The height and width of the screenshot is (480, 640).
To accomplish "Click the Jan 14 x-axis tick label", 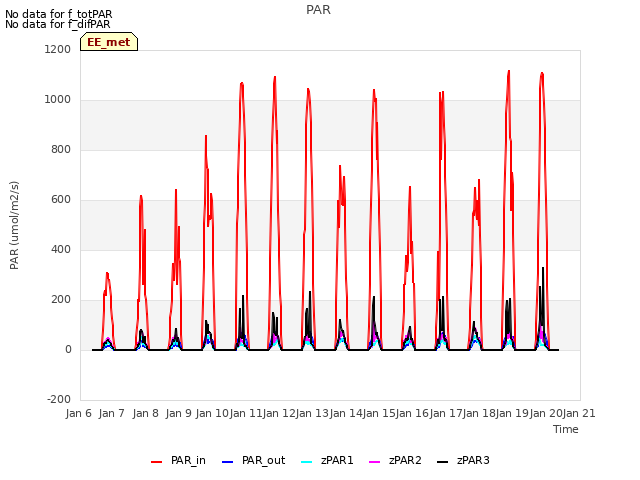I will (x=346, y=413).
